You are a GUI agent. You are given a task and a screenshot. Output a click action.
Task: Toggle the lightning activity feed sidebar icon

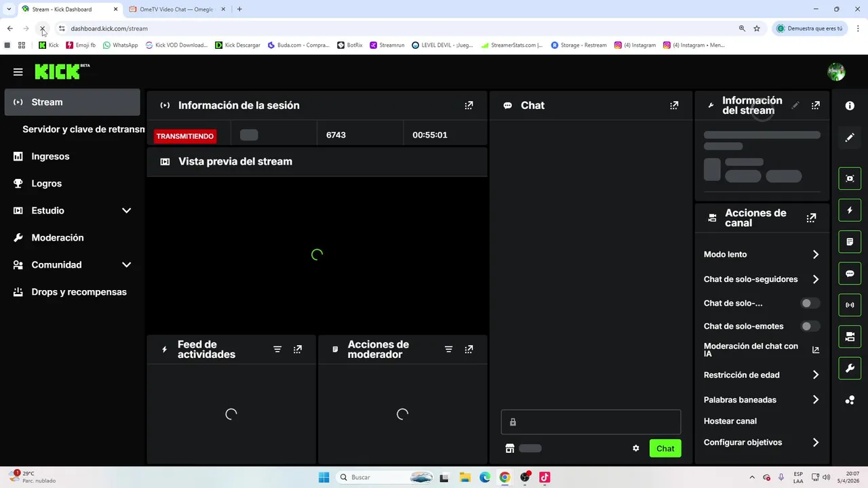click(x=850, y=210)
